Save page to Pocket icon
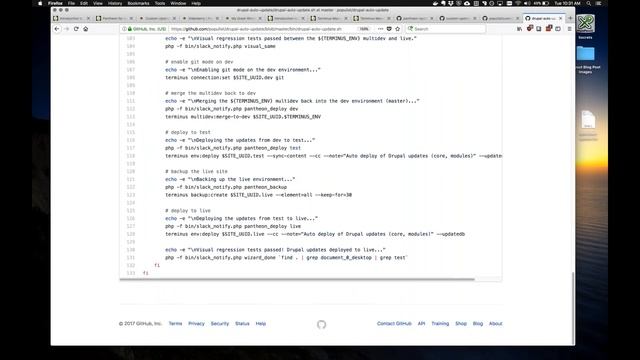The image size is (640, 360). point(389,29)
